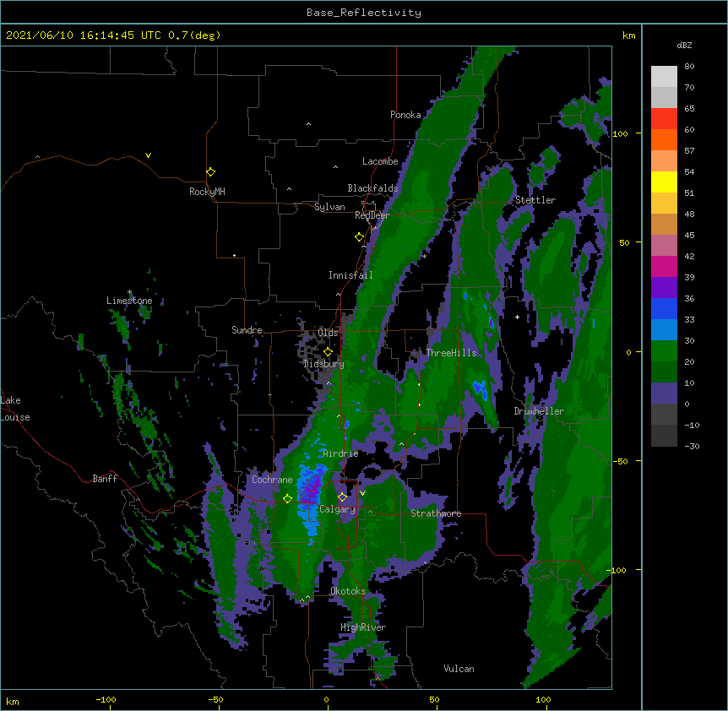Click the Okotoks city label
The width and height of the screenshot is (728, 711).
[x=348, y=591]
